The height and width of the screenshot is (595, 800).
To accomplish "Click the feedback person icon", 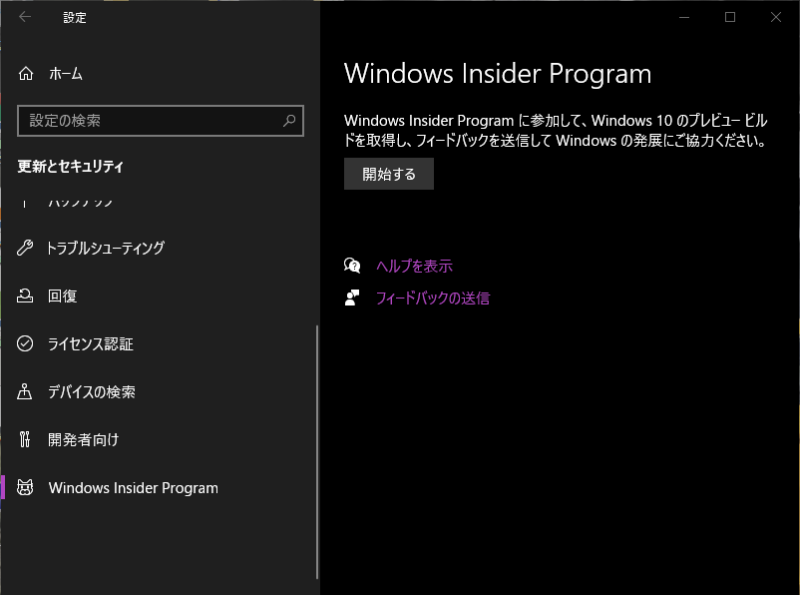I will coord(352,298).
